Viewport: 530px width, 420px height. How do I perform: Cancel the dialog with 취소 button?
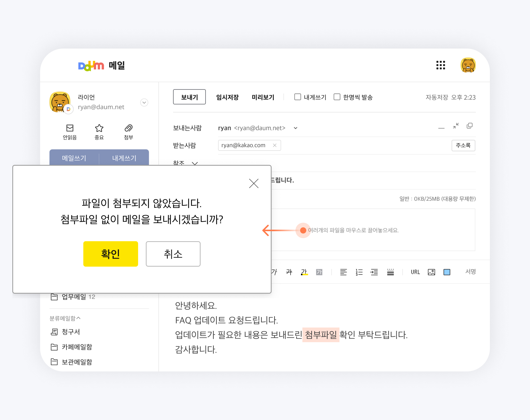[173, 254]
